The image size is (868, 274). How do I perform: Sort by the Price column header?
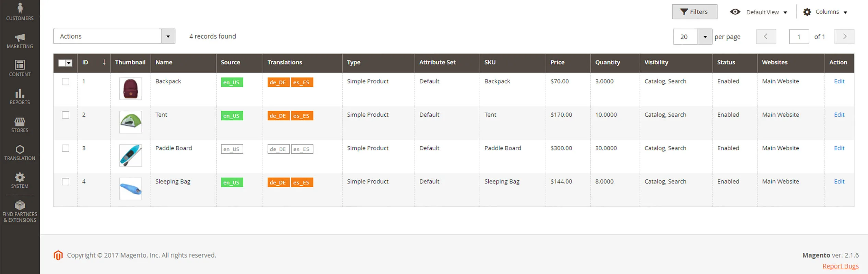558,62
